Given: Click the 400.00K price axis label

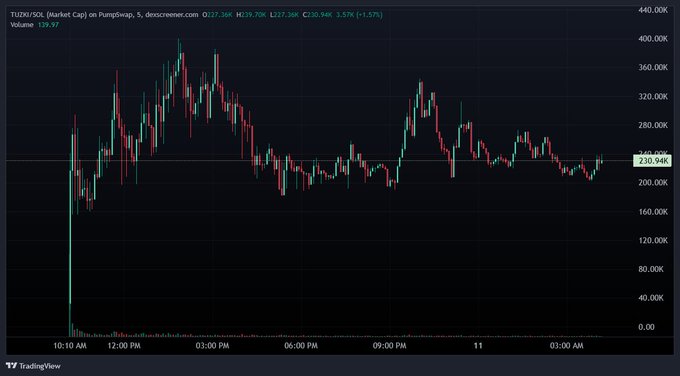Looking at the screenshot, I should pos(653,39).
